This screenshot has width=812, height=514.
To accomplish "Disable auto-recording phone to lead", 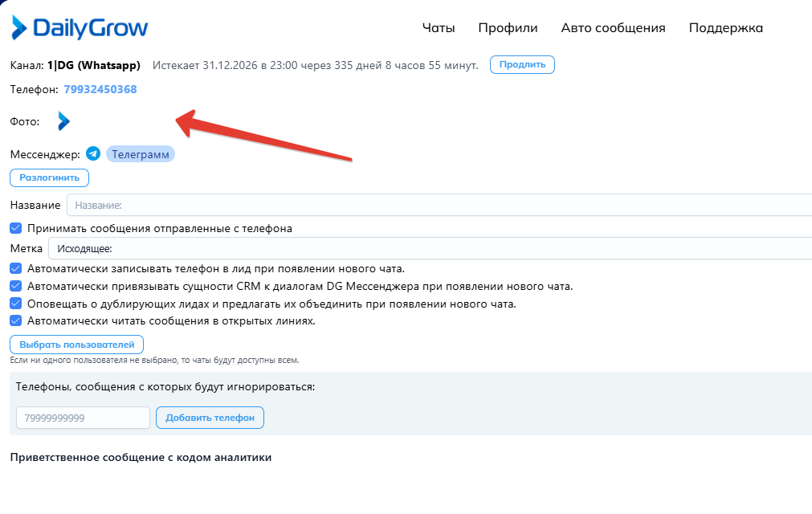I will 16,268.
